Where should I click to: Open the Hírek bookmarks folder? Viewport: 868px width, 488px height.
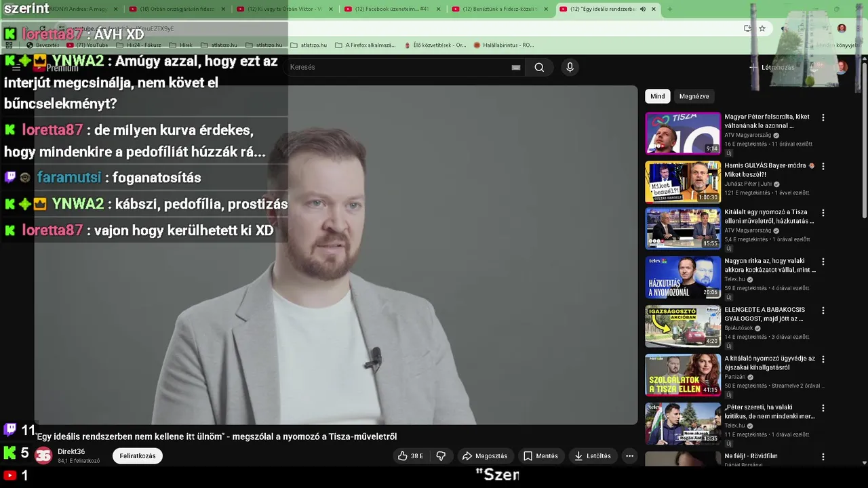pos(180,45)
